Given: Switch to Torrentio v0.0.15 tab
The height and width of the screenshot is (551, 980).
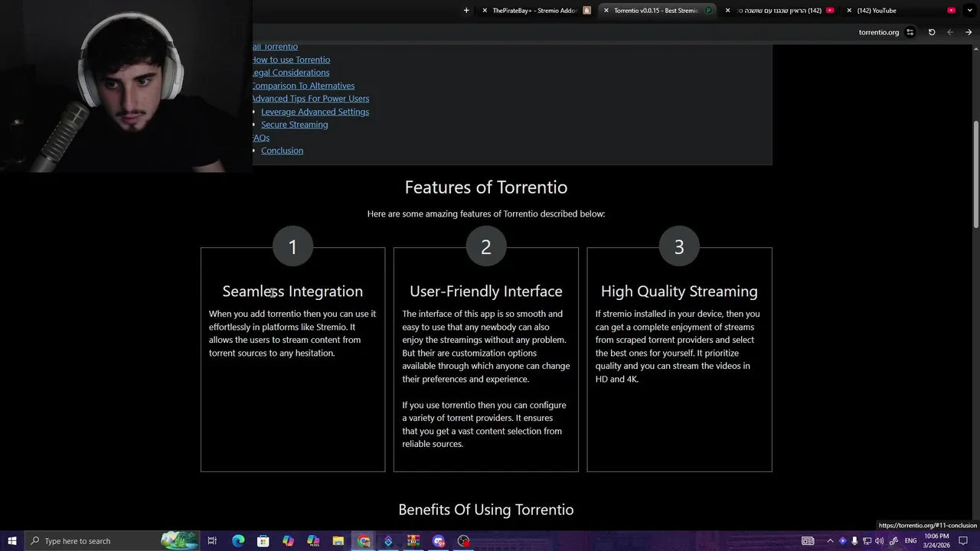Looking at the screenshot, I should point(657,11).
